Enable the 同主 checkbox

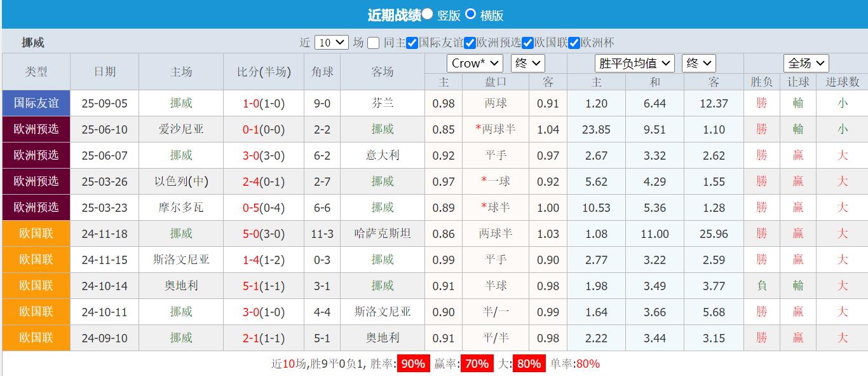coord(373,43)
